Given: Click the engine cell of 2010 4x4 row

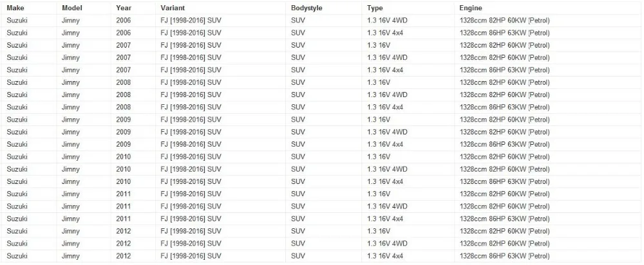Looking at the screenshot, I should point(548,181).
